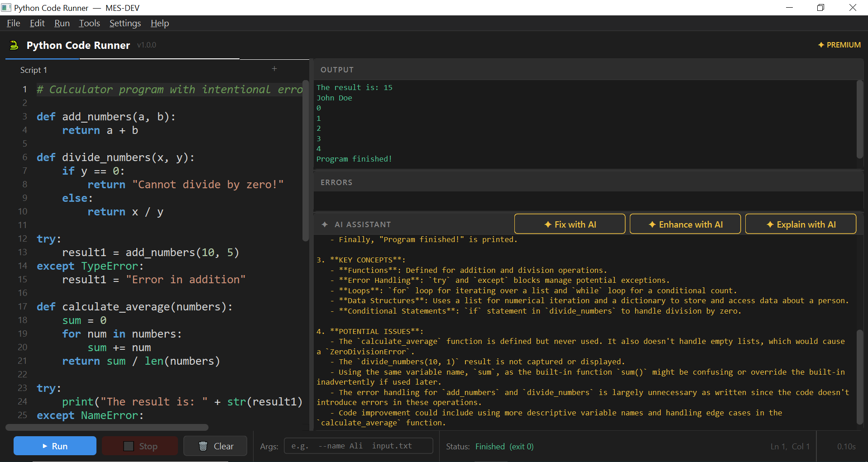Click the code editor vertical scrollbar

305,161
